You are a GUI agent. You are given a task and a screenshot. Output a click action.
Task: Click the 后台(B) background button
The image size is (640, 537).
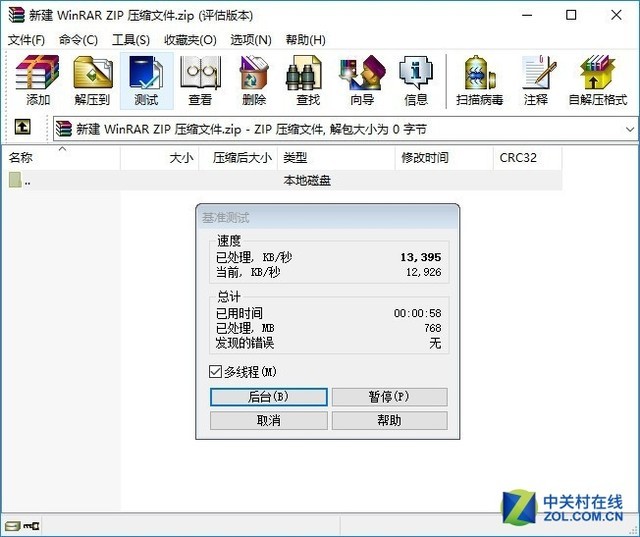[x=269, y=397]
